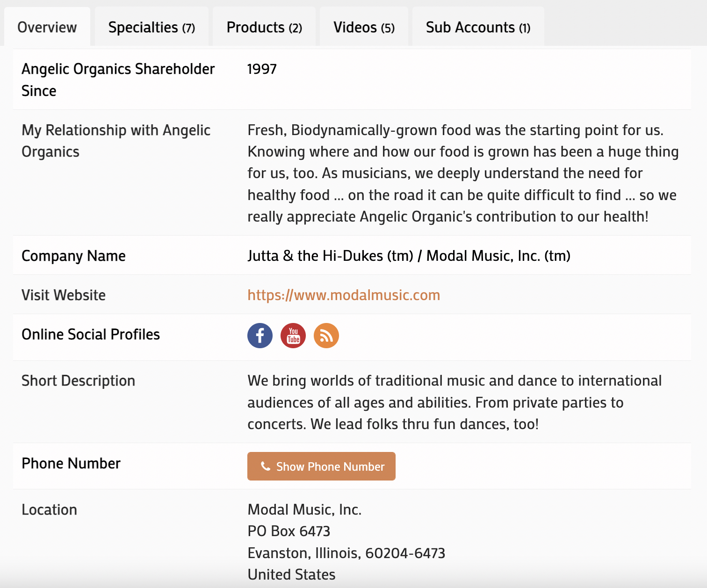Open the Videos (5) tab
Screen dimensions: 707x588
pos(364,27)
